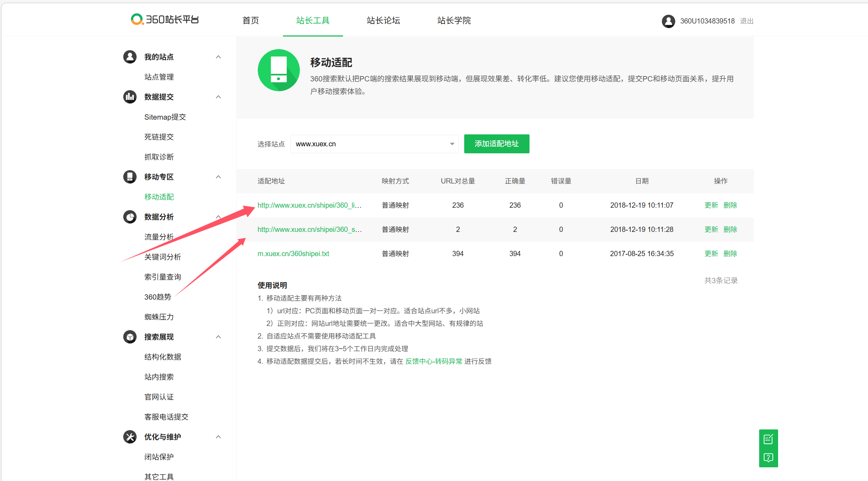Screen dimensions: 868x481
Task: Open the feedback edit floating icon
Action: click(x=768, y=439)
